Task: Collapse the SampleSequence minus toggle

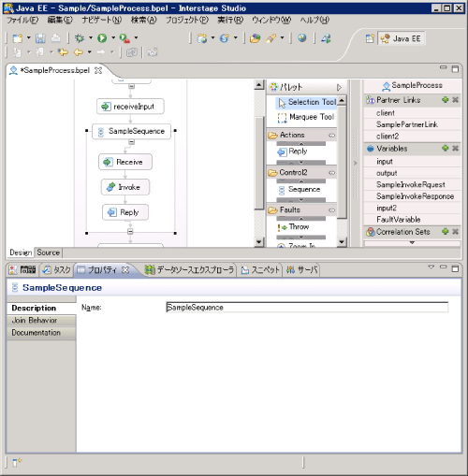Action: tap(132, 142)
